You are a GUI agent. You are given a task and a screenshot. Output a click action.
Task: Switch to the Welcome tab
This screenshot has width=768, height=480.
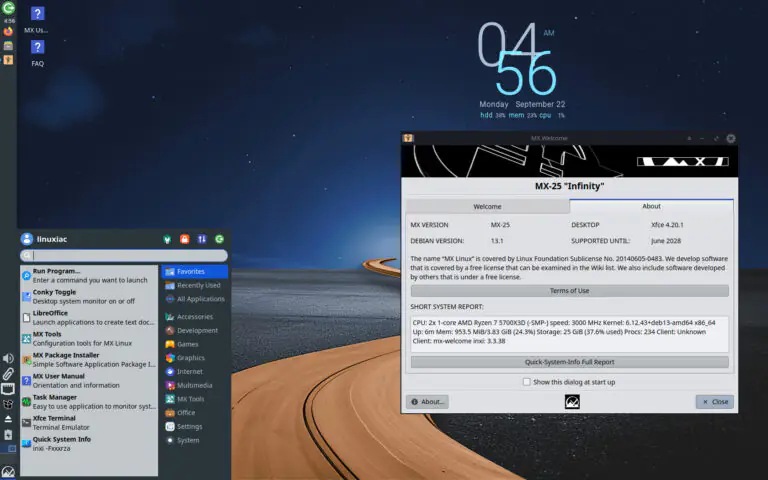point(487,206)
